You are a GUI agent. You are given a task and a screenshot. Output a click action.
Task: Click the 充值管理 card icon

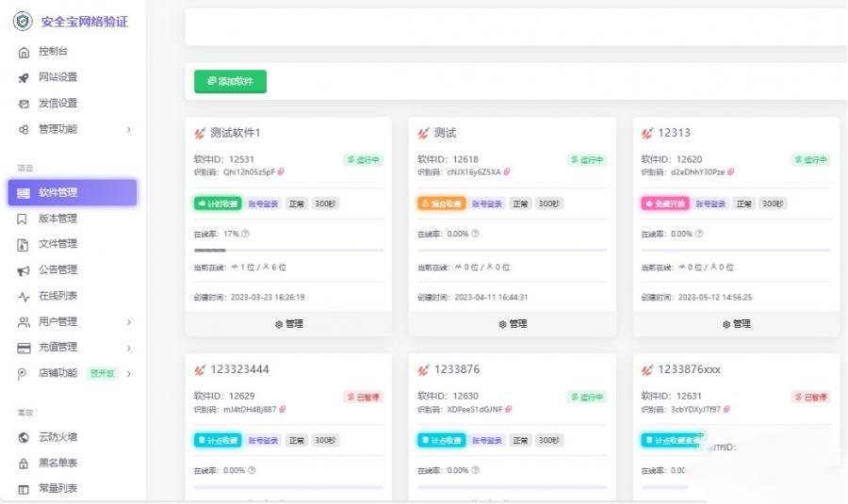(24, 348)
